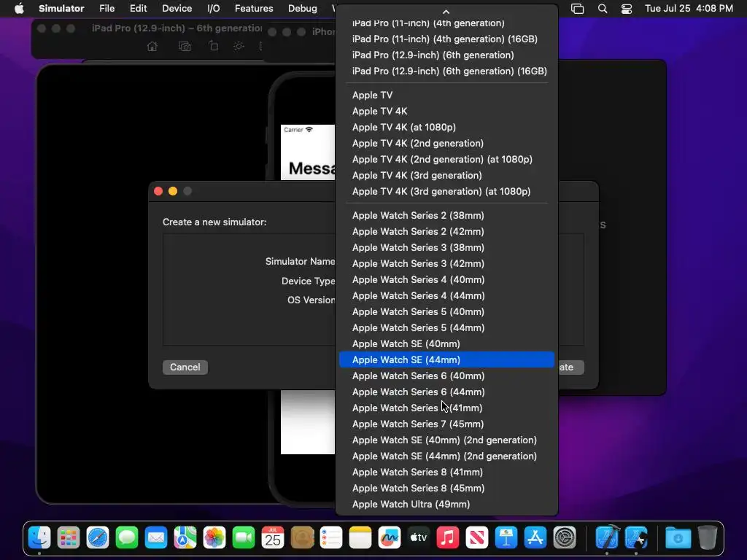Open Contacts from the Dock

(x=302, y=538)
